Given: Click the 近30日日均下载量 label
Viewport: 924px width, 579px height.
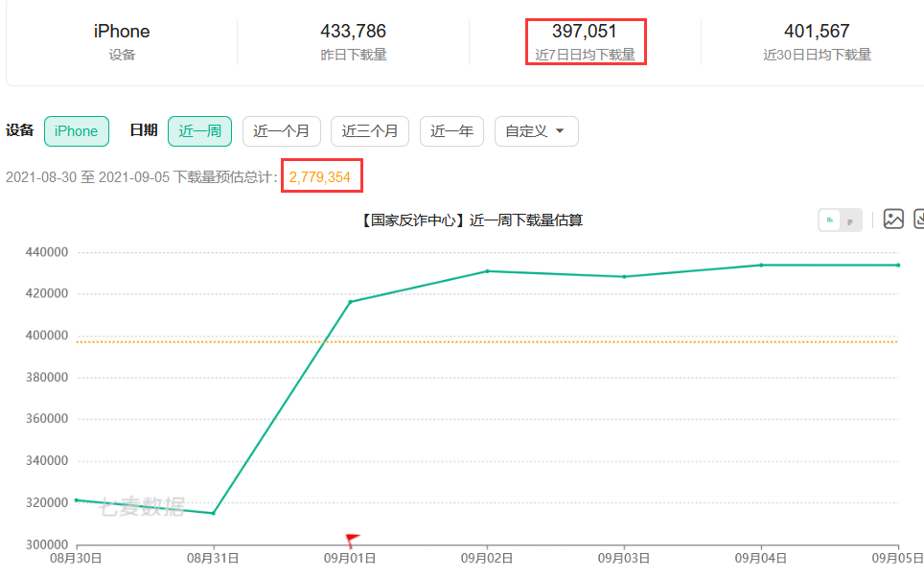Looking at the screenshot, I should pos(818,55).
